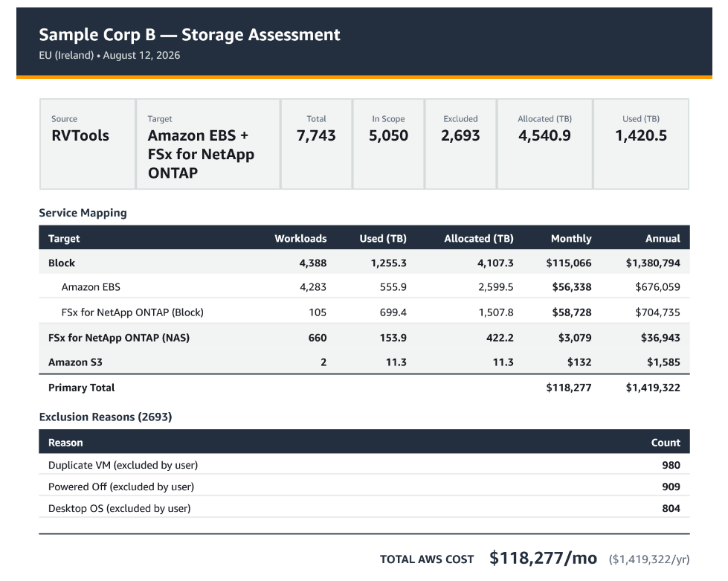Select the In Scope value 5,050
The image size is (728, 581).
point(388,135)
